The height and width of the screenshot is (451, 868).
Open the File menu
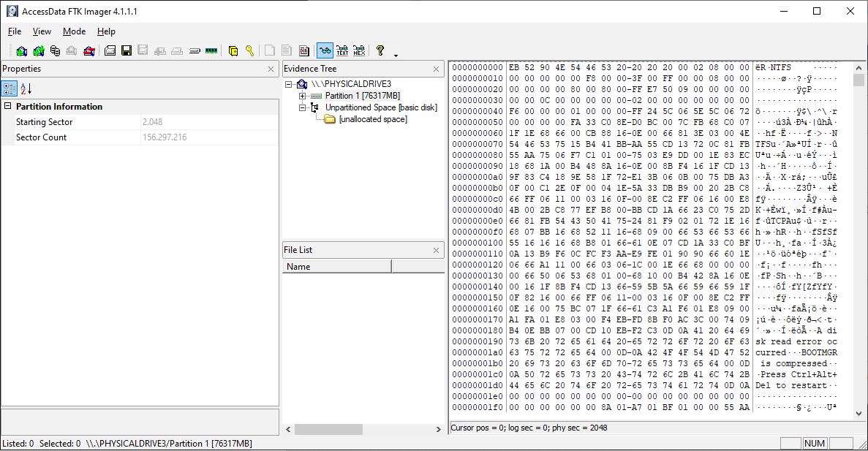point(15,31)
